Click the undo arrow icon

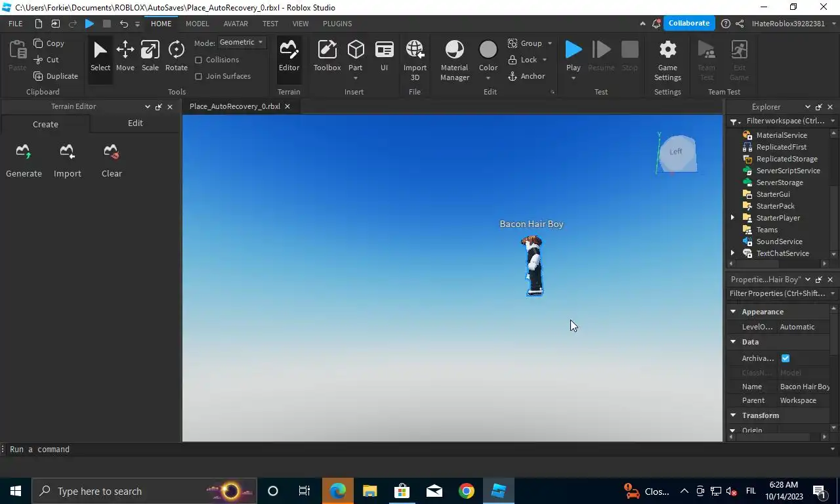click(123, 24)
